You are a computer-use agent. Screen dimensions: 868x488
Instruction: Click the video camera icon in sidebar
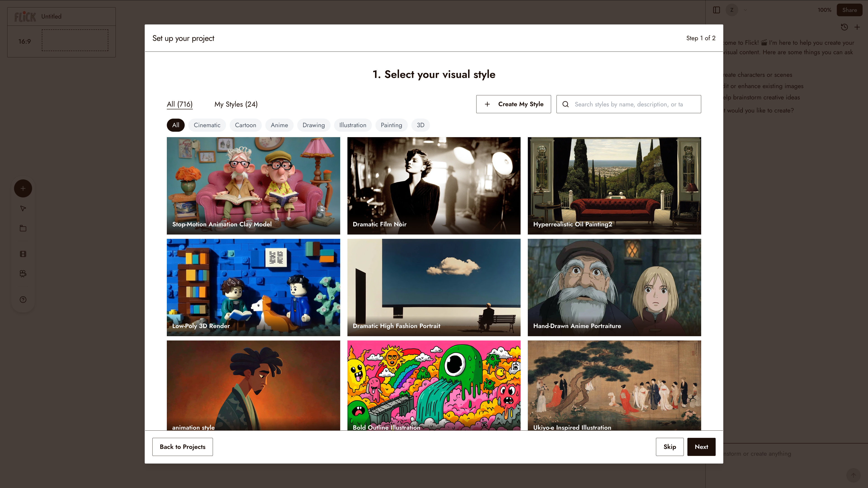[x=23, y=273]
